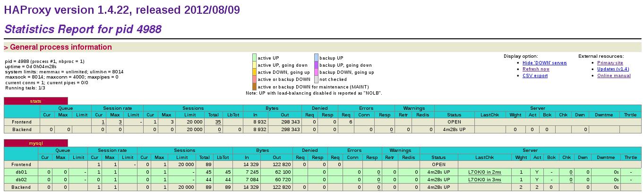Click the Dwntme column header in stats table
The image size is (644, 194).
(604, 115)
